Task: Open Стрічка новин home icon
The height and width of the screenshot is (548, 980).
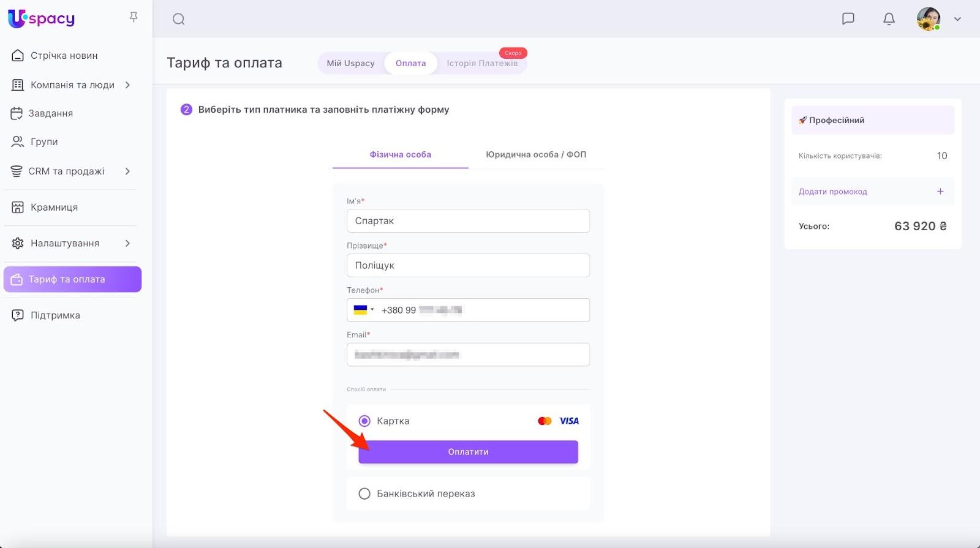Action: tap(18, 56)
